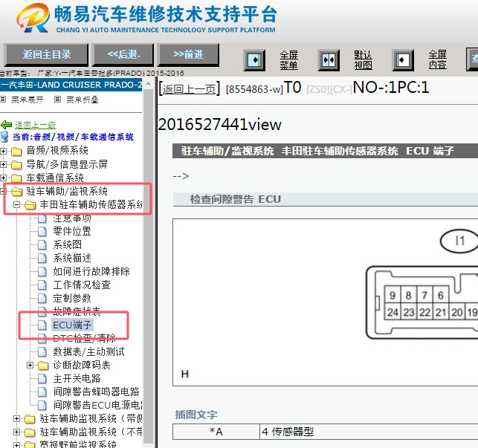Click the folder icon of 音频/视频系统
Screen dimensions: 478x448
click(16, 151)
